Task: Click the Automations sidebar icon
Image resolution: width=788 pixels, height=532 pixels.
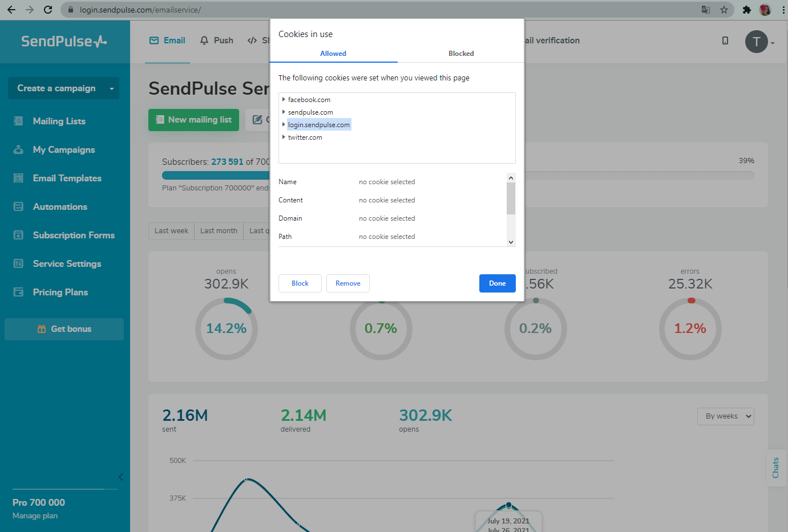Action: [18, 206]
